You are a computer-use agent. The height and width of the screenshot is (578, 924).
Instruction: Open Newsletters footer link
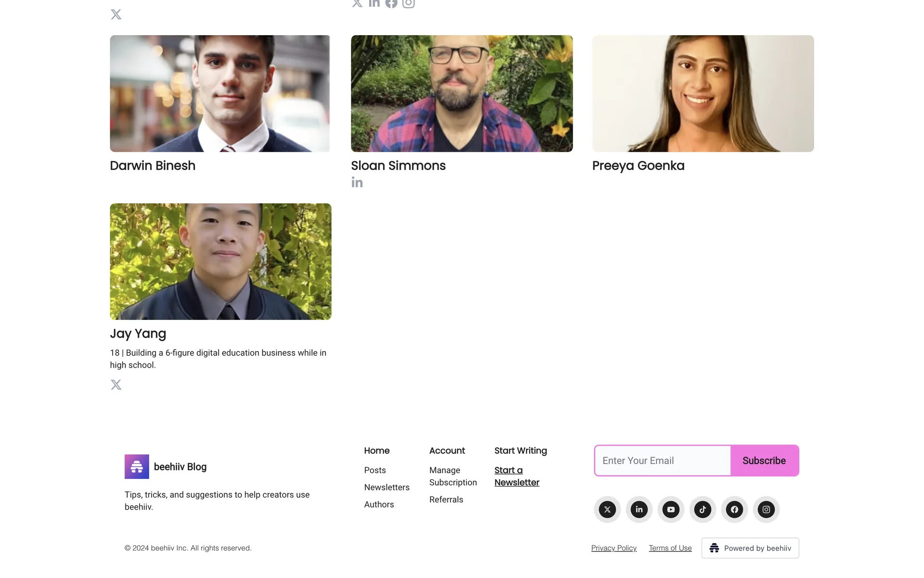(386, 487)
